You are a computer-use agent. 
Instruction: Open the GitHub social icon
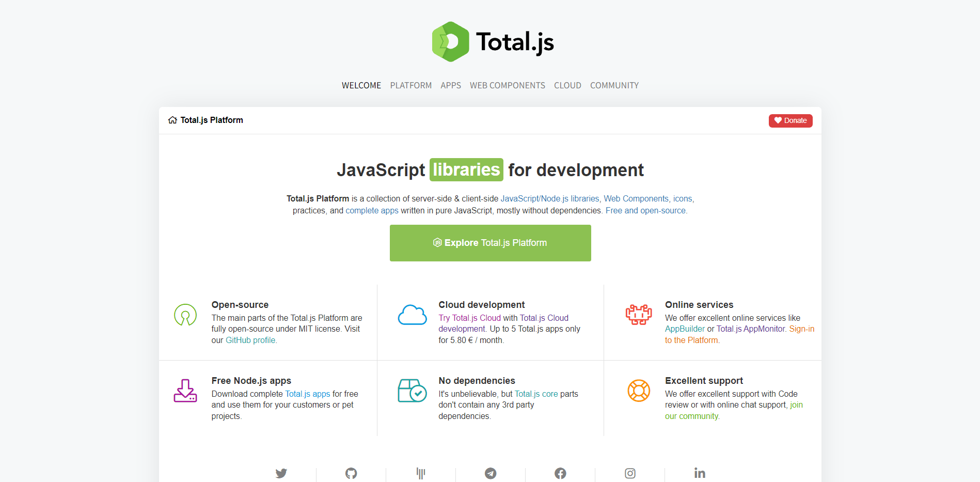[351, 473]
